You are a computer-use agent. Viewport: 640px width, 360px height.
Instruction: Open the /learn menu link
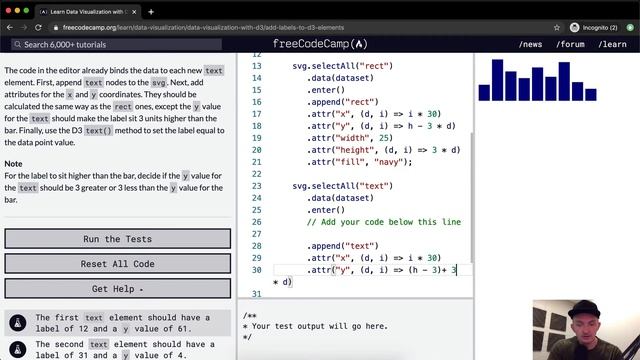[x=612, y=44]
